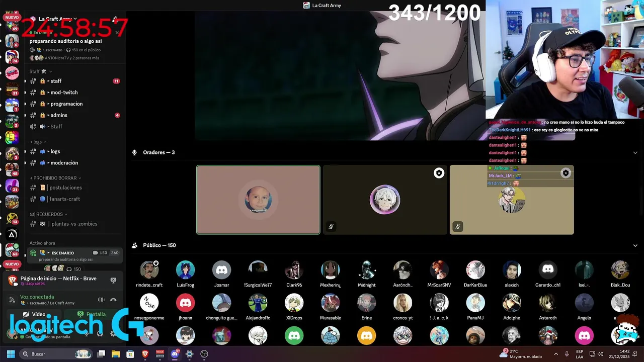This screenshot has height=362, width=644.
Task: Collapse the Público section
Action: 635,245
